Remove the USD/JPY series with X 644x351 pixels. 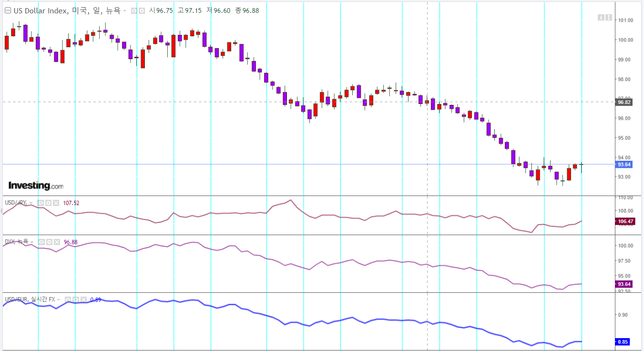(56, 203)
